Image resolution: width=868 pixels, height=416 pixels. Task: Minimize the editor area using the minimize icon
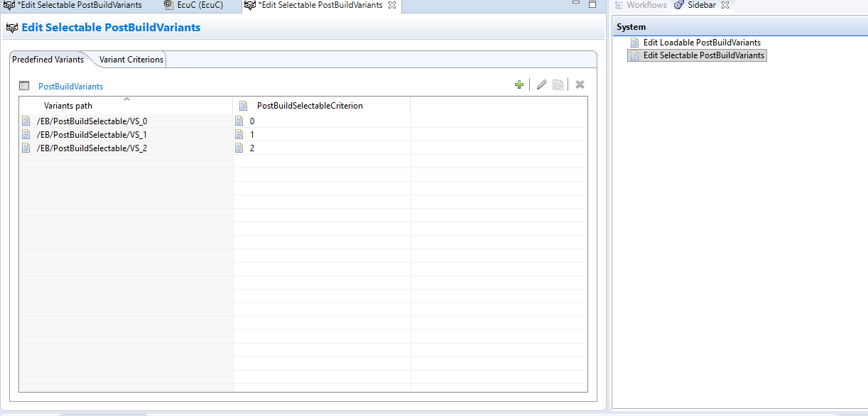(577, 4)
